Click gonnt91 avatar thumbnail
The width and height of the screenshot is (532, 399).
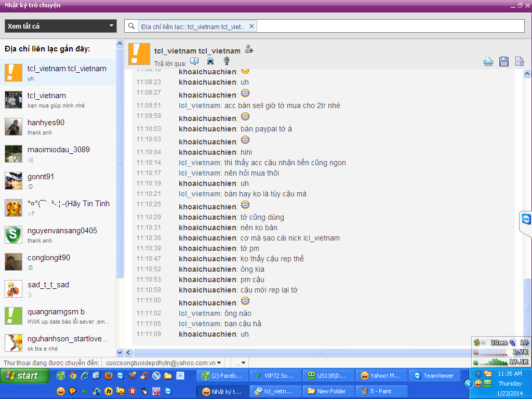click(14, 181)
